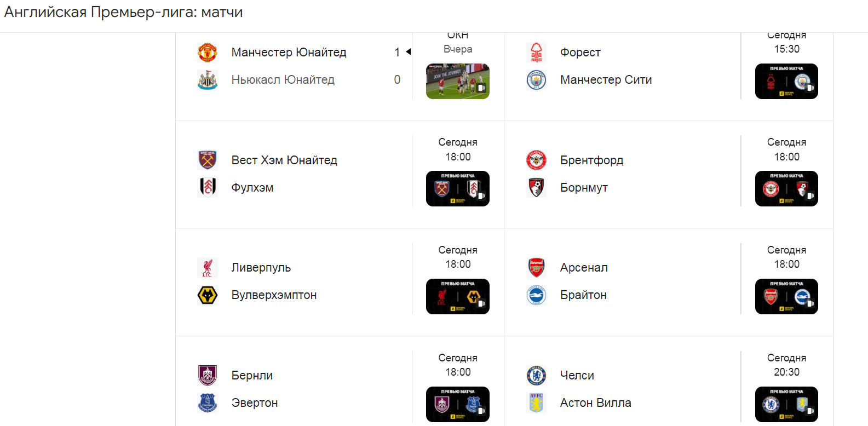Click the Астон Вилла team name
868x426 pixels.
coord(595,403)
